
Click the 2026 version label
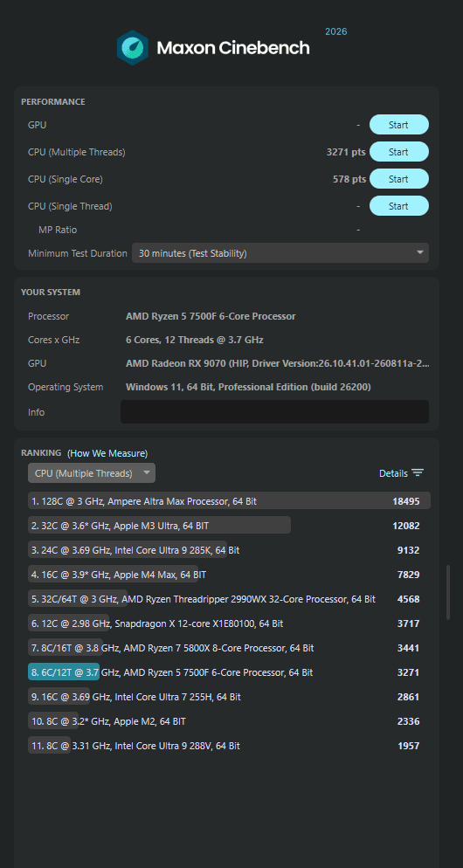(x=335, y=31)
